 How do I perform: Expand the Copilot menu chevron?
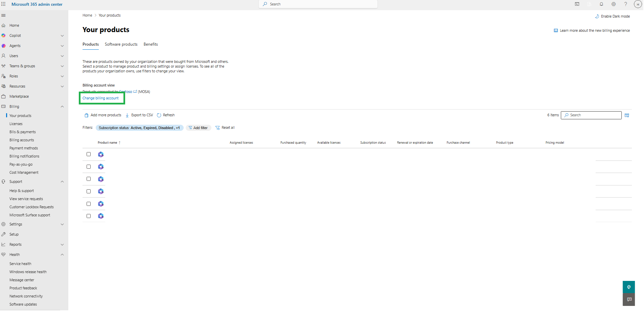pyautogui.click(x=62, y=36)
